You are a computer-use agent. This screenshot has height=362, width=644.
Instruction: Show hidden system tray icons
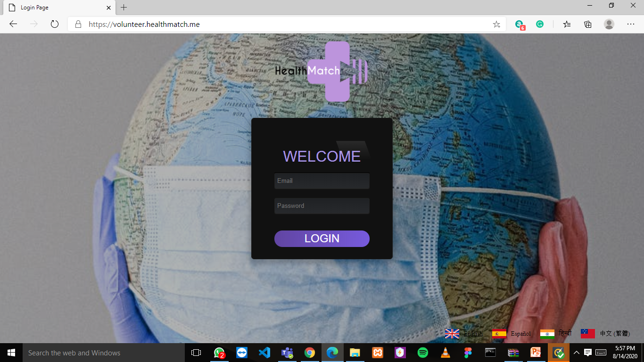click(x=576, y=353)
